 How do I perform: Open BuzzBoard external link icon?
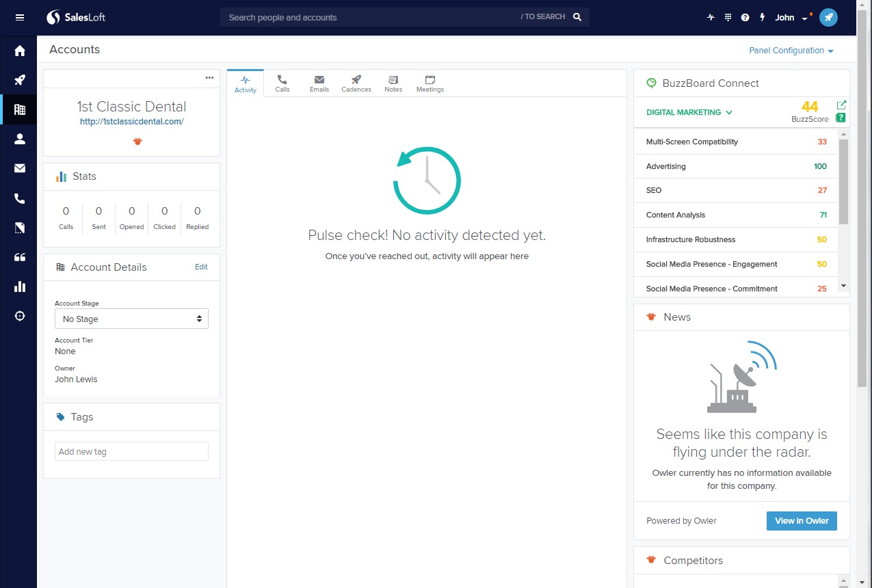pyautogui.click(x=842, y=105)
